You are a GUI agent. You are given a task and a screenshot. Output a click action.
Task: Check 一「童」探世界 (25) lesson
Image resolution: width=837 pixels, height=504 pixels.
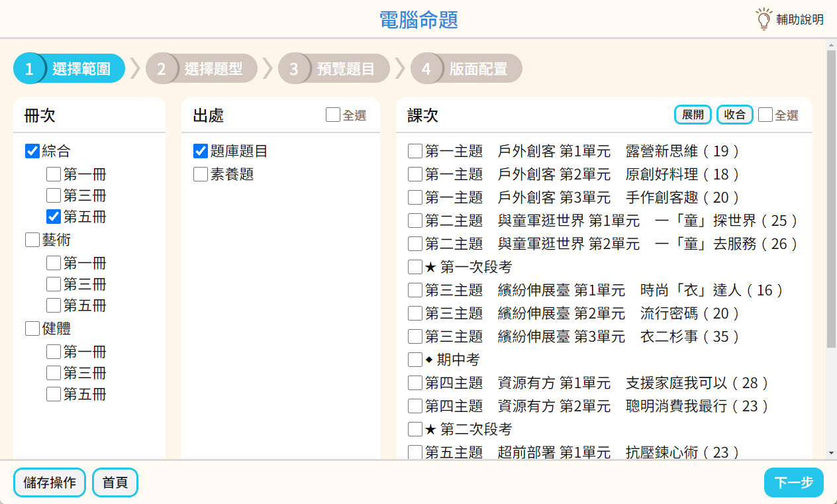click(x=415, y=221)
